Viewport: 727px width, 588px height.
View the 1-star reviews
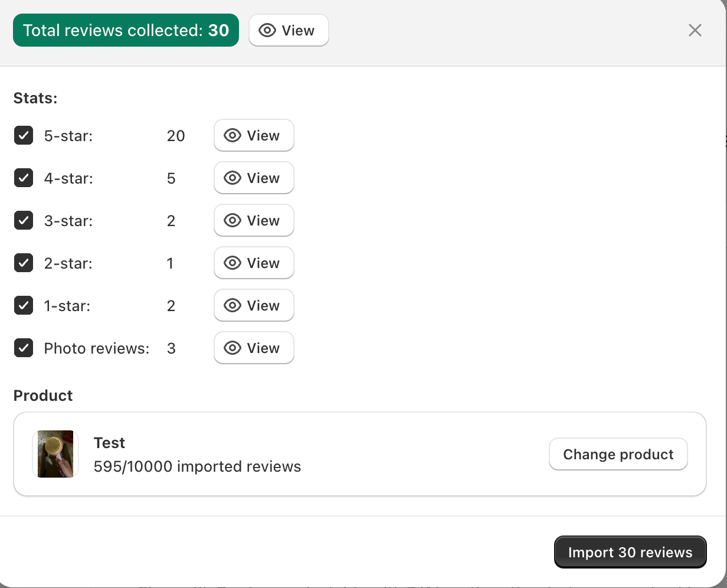tap(254, 306)
